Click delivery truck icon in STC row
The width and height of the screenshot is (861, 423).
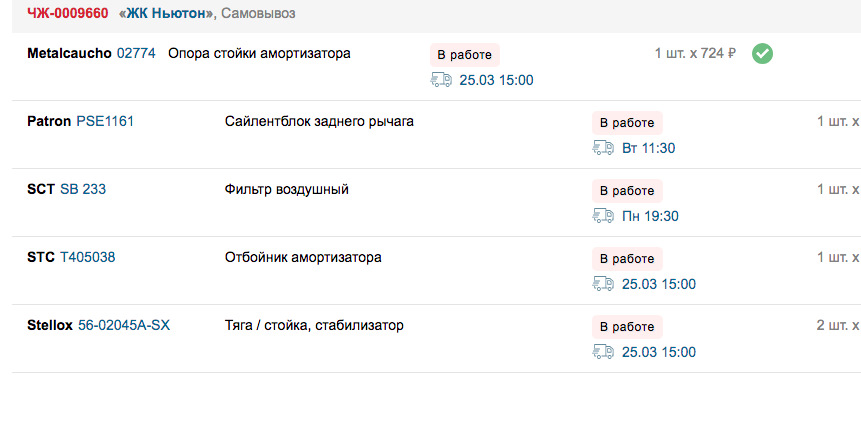point(603,284)
